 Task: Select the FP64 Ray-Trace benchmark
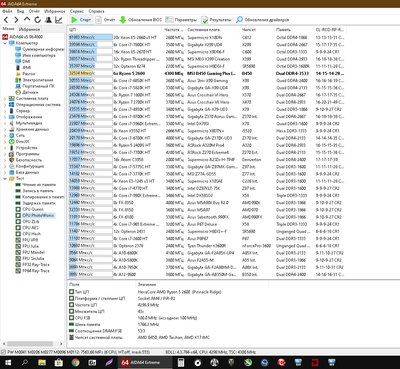32,271
